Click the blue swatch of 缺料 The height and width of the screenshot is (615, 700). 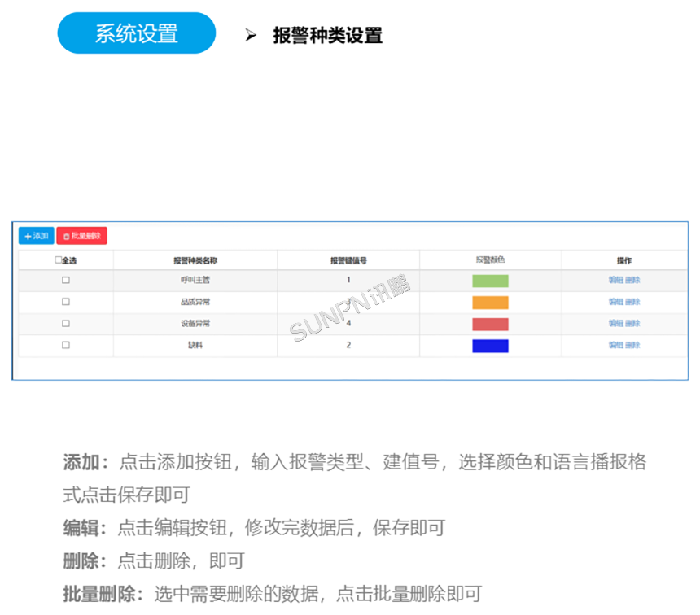coord(490,346)
